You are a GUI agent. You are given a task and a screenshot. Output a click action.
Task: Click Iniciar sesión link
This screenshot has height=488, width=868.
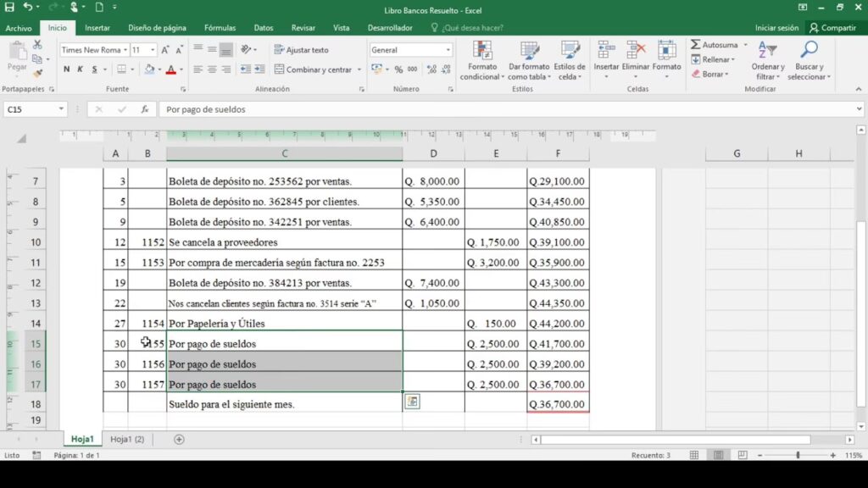tap(776, 28)
